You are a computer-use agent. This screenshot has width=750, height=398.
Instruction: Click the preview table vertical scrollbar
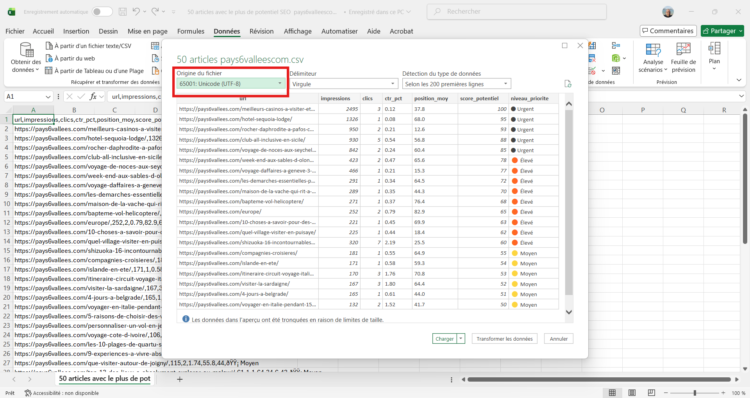(569, 201)
